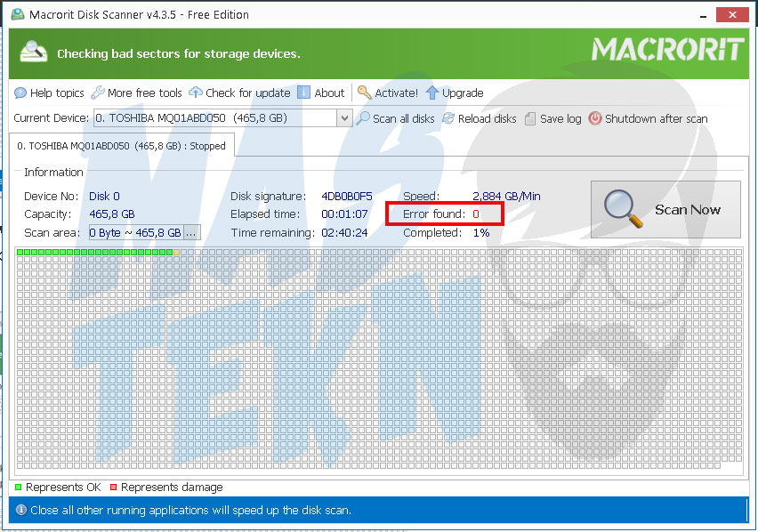Click the Macrorit app icon in title bar
This screenshot has width=758, height=532.
point(17,15)
